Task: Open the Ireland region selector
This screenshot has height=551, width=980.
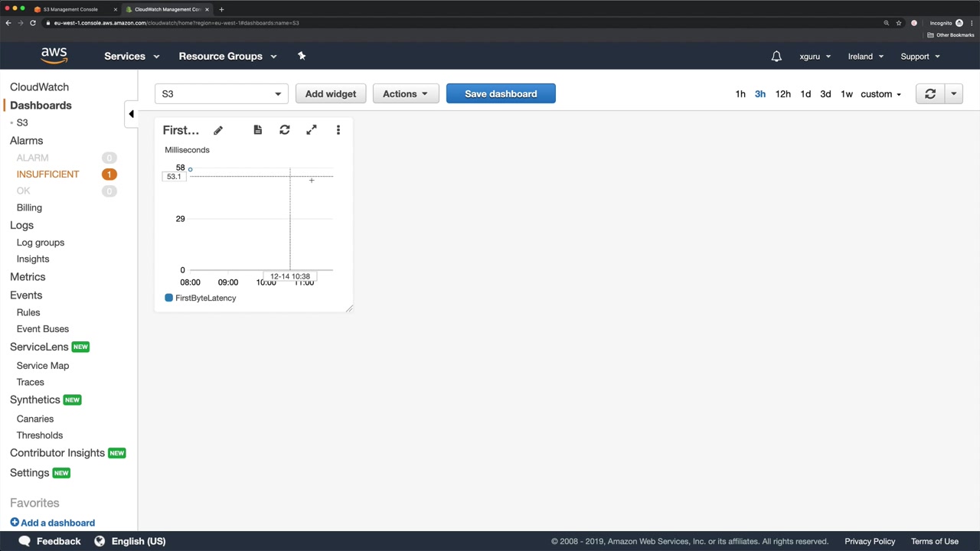Action: pos(866,57)
